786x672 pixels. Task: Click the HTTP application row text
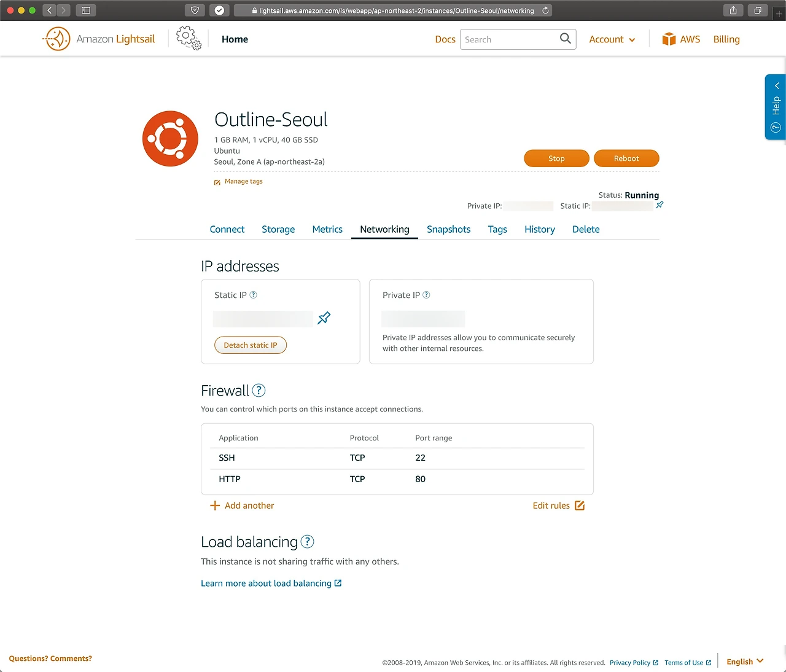(x=230, y=479)
